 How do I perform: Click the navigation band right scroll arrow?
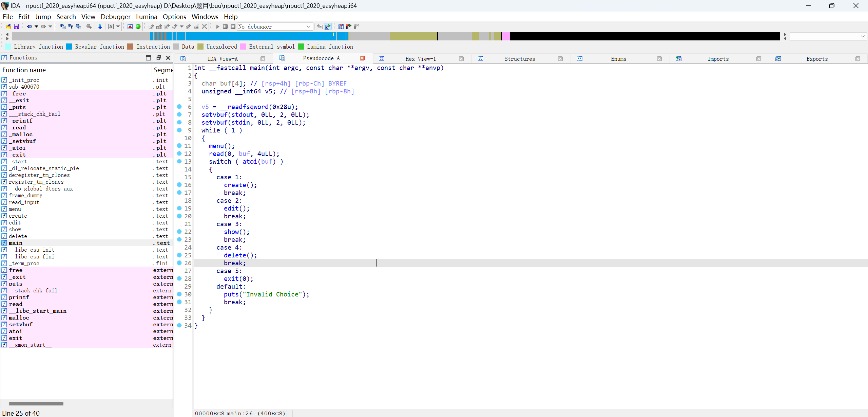pos(785,35)
